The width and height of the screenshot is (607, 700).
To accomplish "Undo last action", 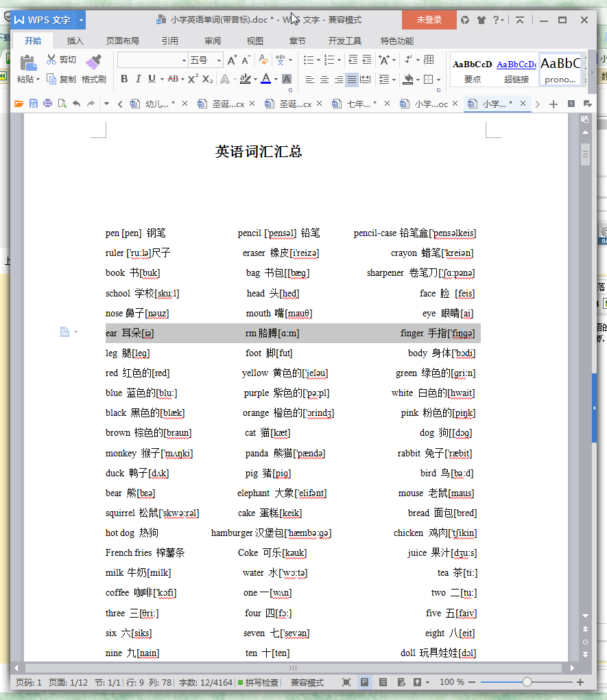I will pyautogui.click(x=76, y=104).
